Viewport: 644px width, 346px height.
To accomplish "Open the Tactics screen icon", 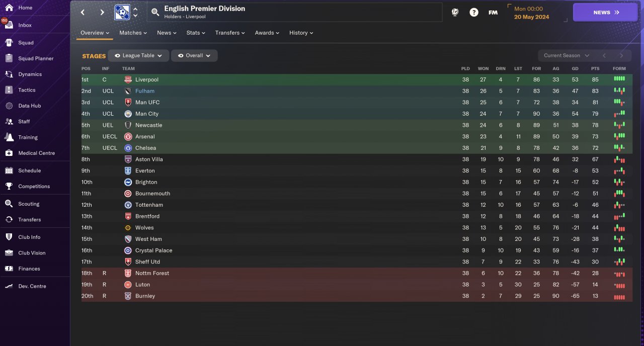I will pyautogui.click(x=9, y=90).
